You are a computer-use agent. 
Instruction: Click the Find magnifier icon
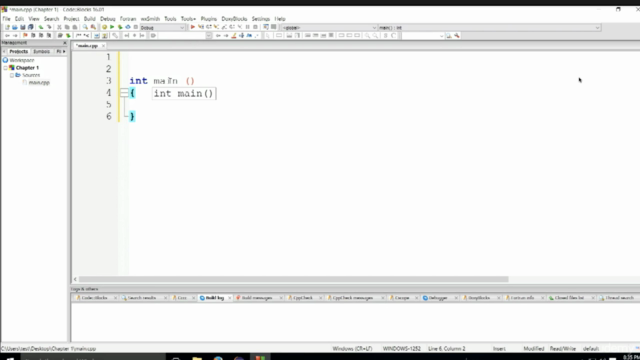coord(85,27)
